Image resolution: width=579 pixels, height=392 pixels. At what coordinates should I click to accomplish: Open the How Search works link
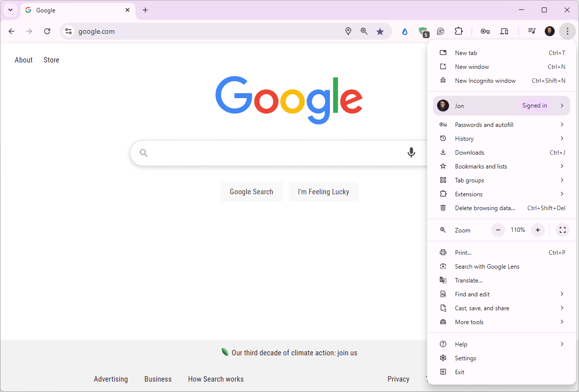click(216, 379)
